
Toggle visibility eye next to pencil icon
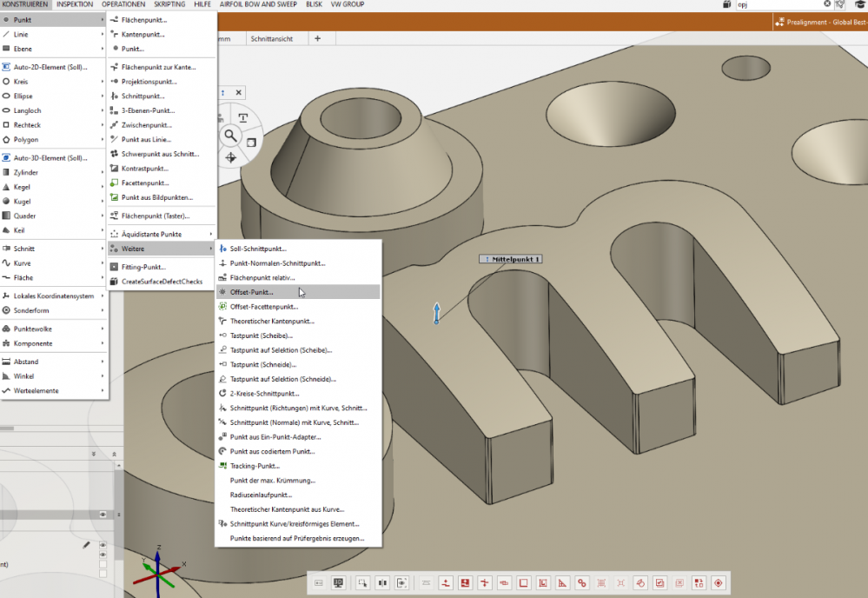coord(103,545)
